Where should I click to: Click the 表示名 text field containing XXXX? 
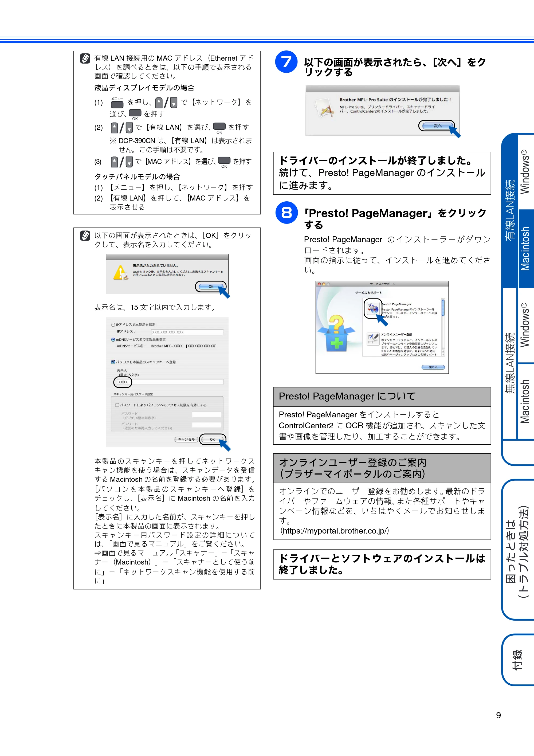coord(170,382)
